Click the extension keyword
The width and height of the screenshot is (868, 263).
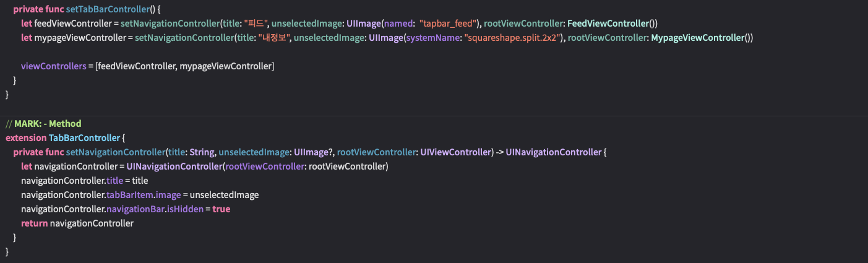[x=25, y=137]
